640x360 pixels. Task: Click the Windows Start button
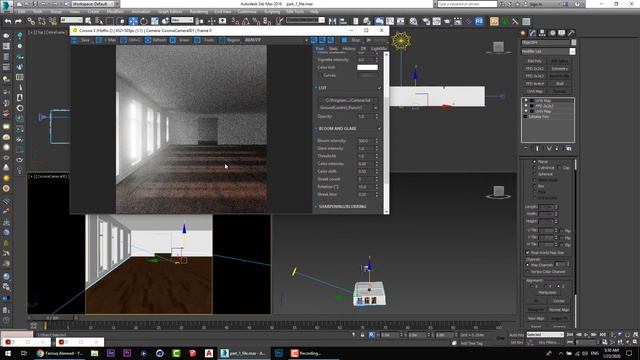(x=8, y=353)
